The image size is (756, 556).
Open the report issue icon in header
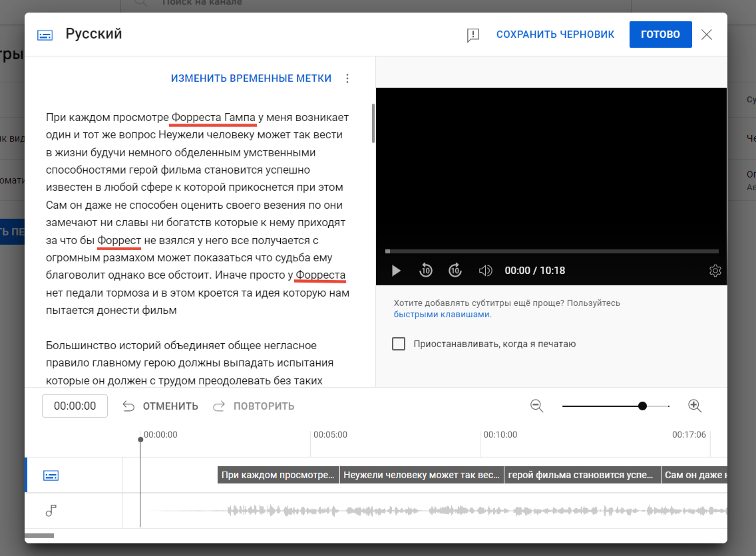click(472, 35)
